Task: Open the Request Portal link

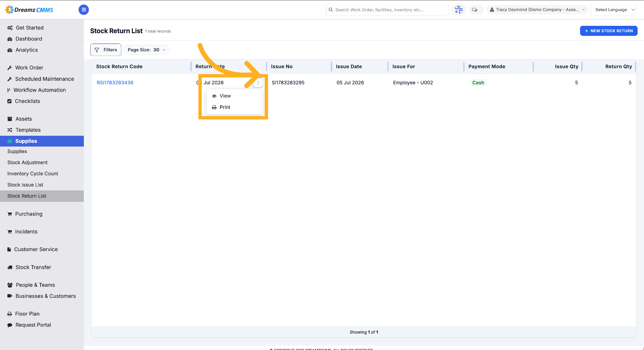Action: click(33, 325)
